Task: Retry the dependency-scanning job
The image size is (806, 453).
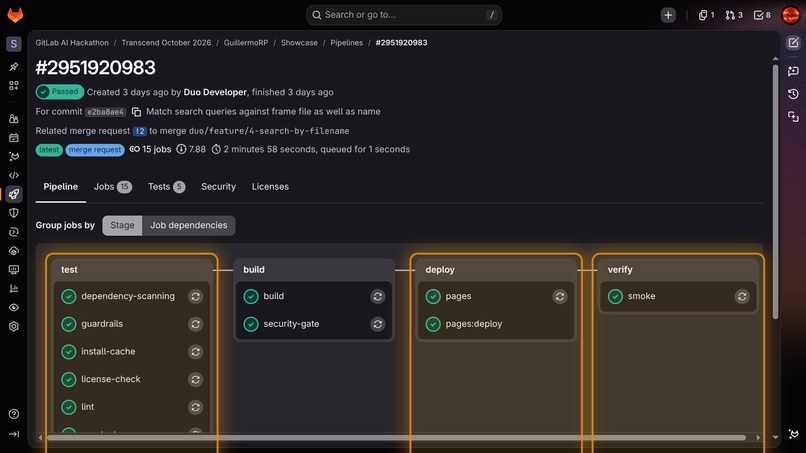Action: [x=195, y=297]
